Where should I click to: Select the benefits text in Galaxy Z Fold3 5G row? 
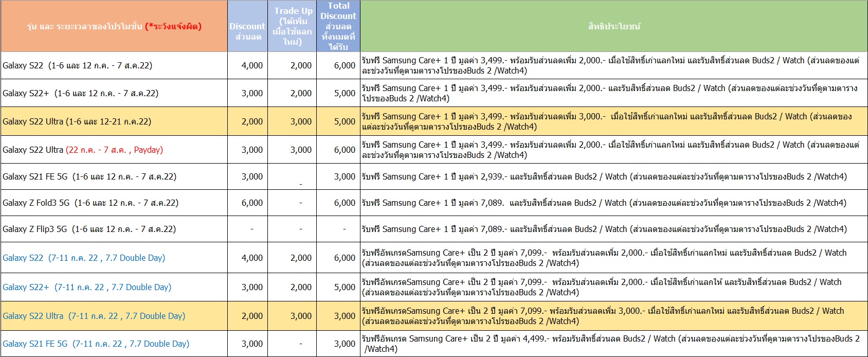click(604, 203)
